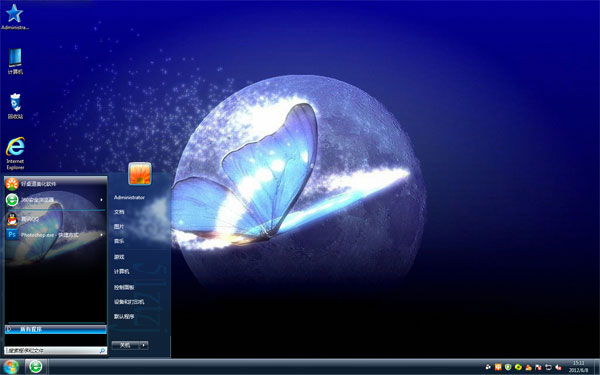Image resolution: width=600 pixels, height=375 pixels.
Task: Click the orange input method tray icon
Action: 498,367
